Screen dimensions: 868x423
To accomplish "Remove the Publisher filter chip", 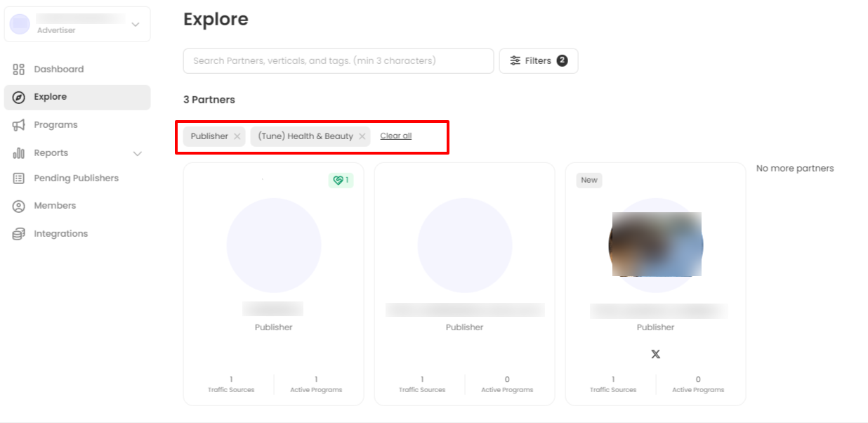I will pos(237,136).
